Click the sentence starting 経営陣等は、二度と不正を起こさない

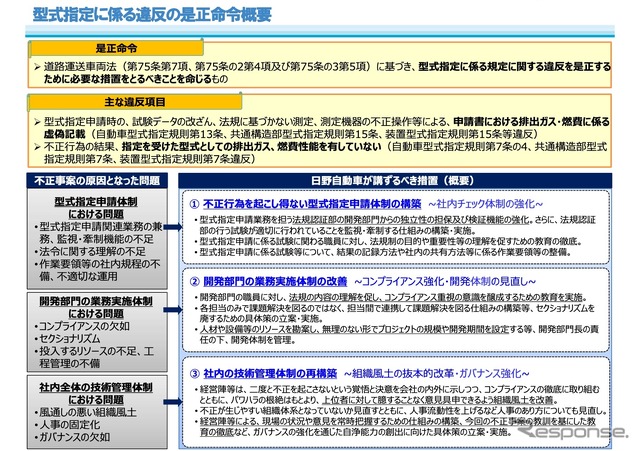(397, 394)
